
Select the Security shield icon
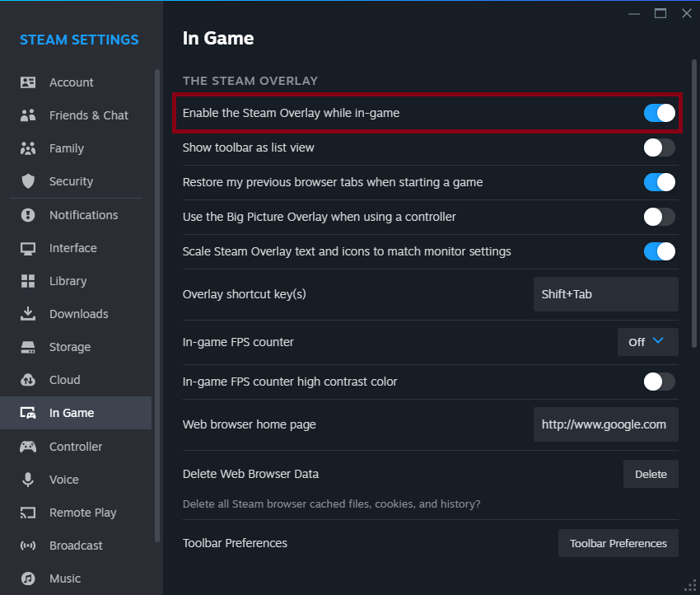pos(29,181)
